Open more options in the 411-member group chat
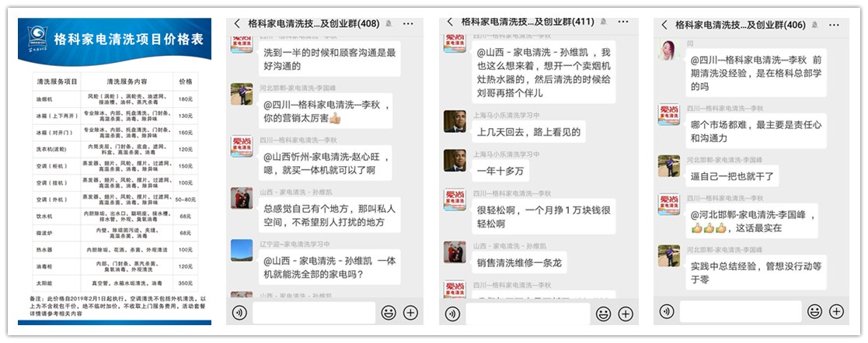 pyautogui.click(x=622, y=23)
